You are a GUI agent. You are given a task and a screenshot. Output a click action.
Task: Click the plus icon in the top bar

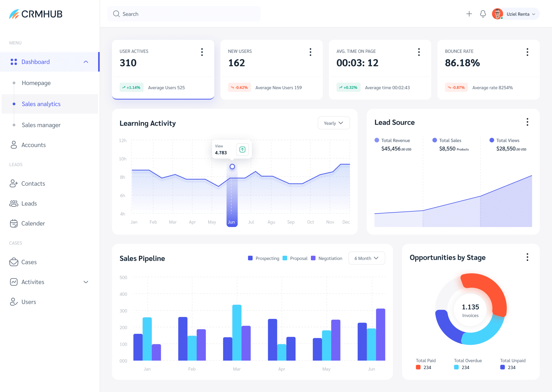pos(469,14)
